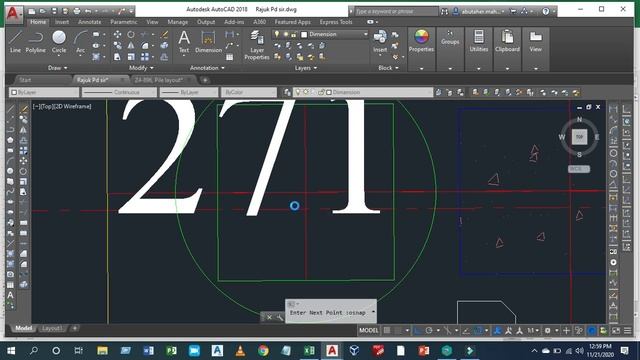Viewport: 640px width, 360px height.
Task: Toggle Polar tracking in the status bar
Action: pyautogui.click(x=429, y=330)
